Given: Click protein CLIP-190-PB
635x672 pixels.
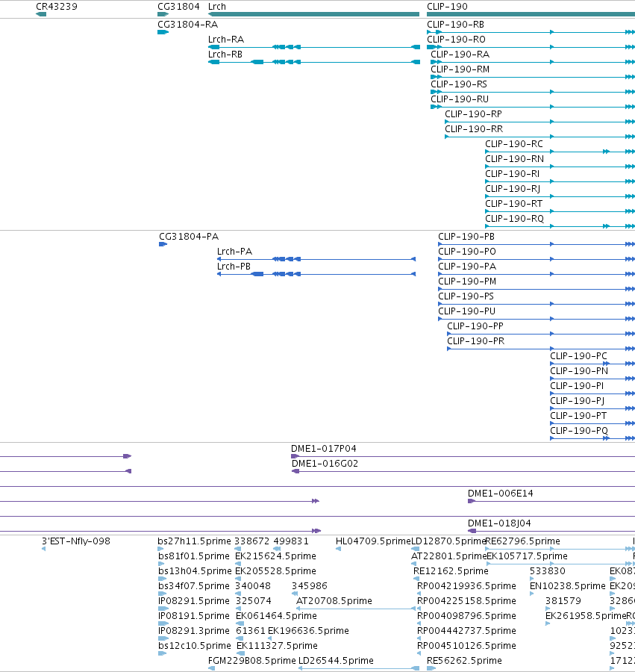Looking at the screenshot, I should coord(466,237).
